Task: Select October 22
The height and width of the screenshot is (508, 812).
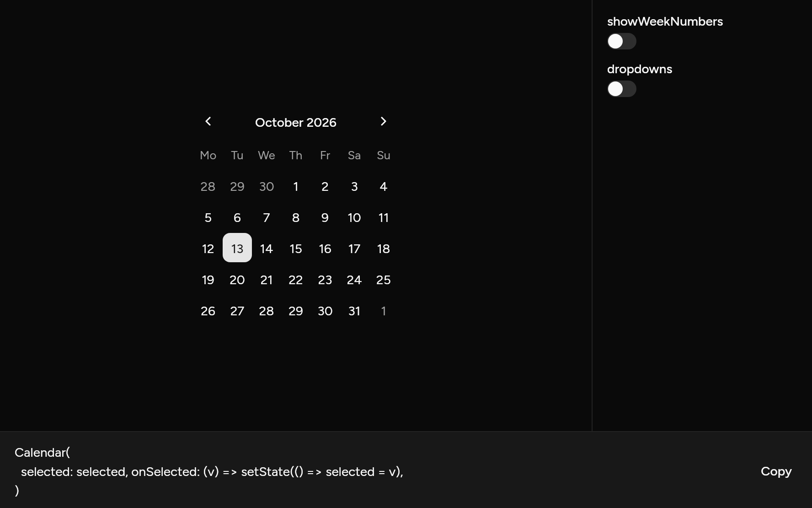Action: (296, 280)
